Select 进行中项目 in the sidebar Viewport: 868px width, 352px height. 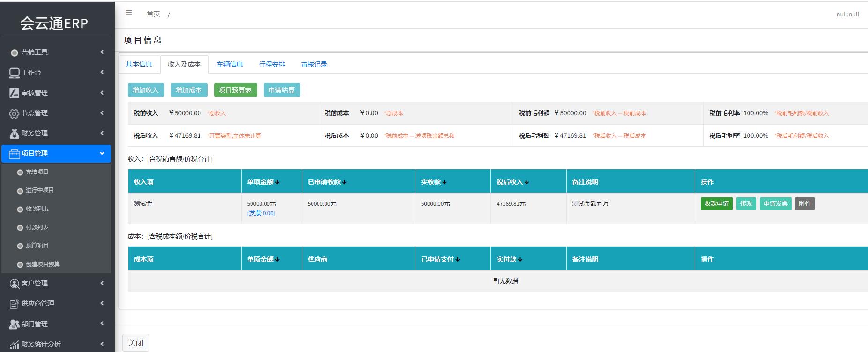click(x=40, y=190)
